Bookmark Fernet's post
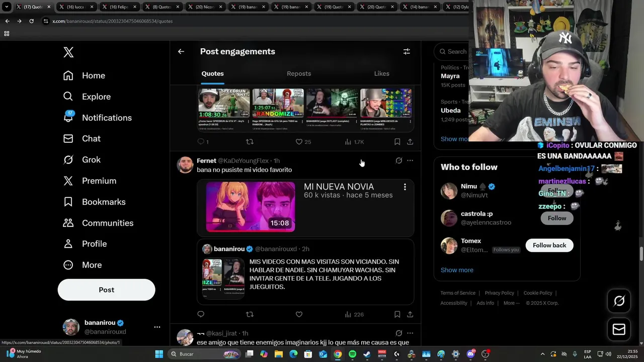 pyautogui.click(x=397, y=314)
